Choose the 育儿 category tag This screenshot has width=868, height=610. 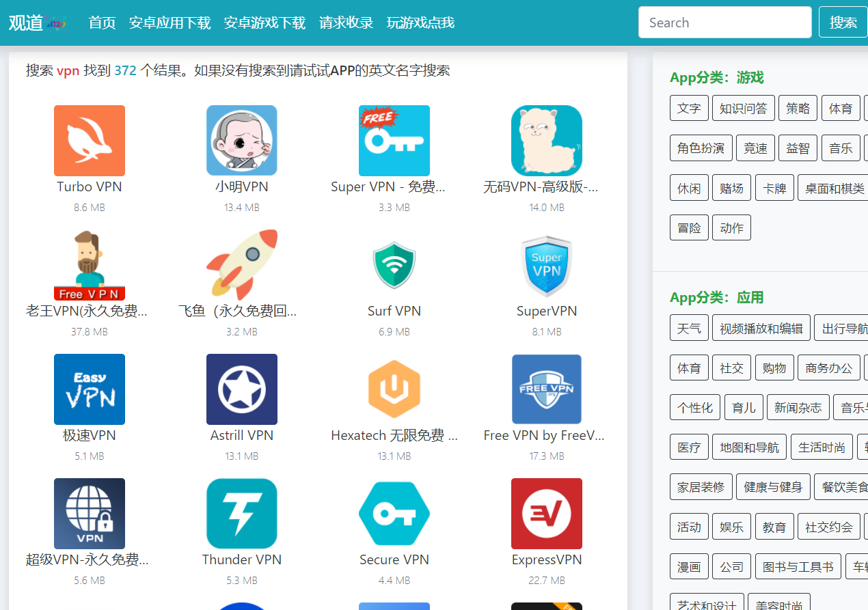pos(744,407)
